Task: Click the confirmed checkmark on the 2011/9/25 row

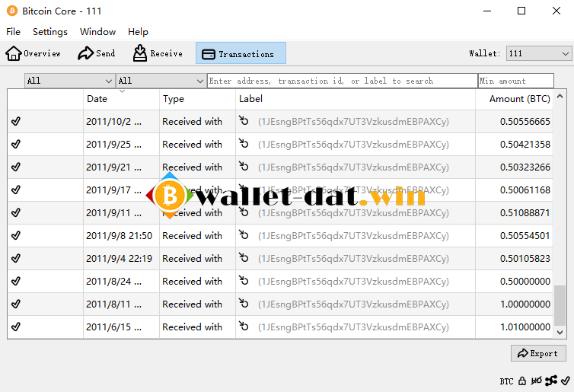Action: click(16, 144)
